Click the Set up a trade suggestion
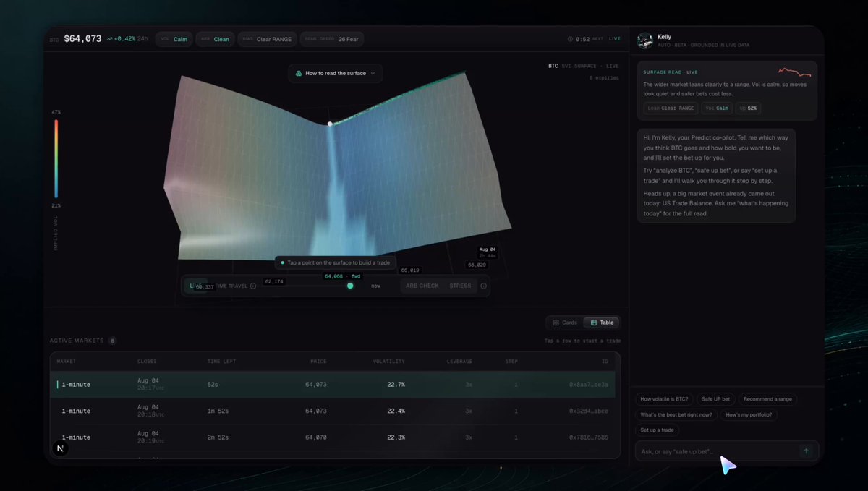Viewport: 868px width, 491px height. (657, 430)
